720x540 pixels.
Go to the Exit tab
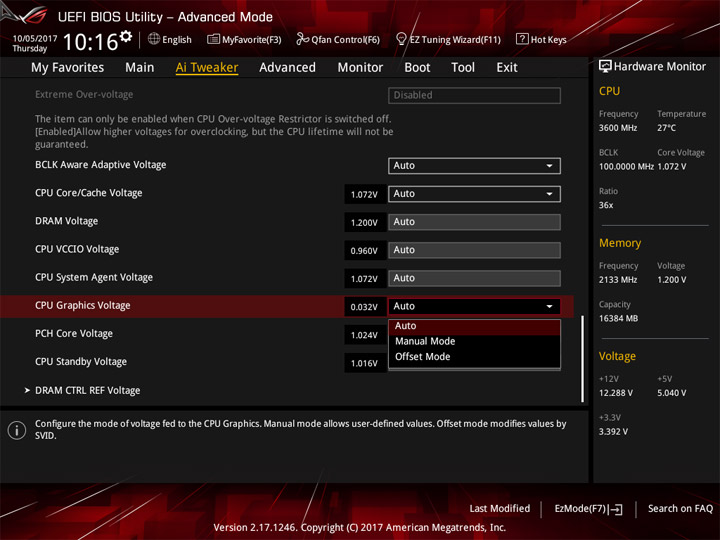click(x=506, y=68)
